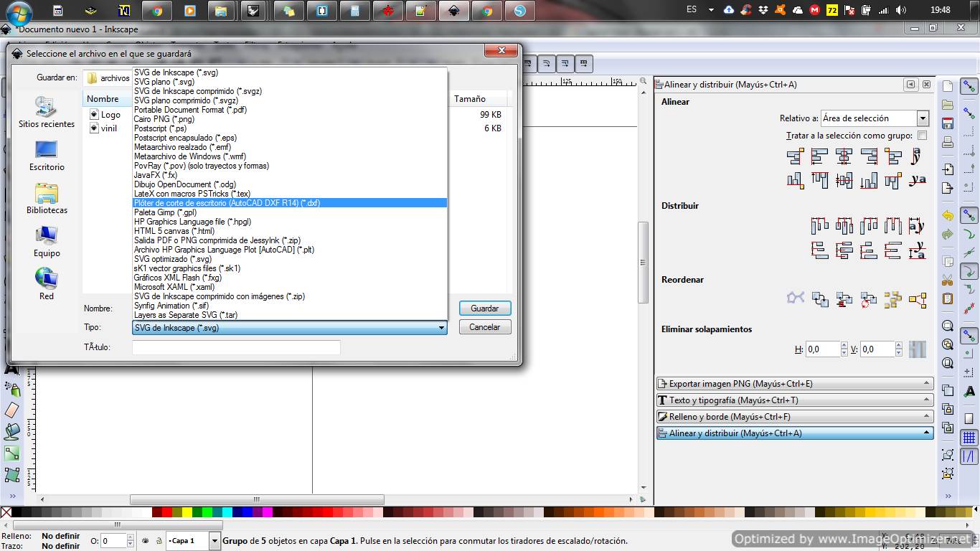Click the volume icon in system tray

(x=901, y=10)
